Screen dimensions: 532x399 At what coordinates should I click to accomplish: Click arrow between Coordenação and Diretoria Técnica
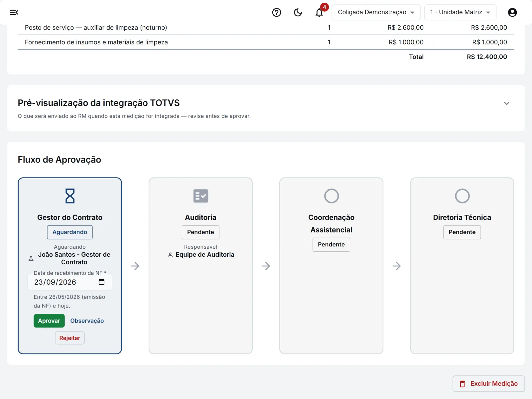pyautogui.click(x=397, y=266)
